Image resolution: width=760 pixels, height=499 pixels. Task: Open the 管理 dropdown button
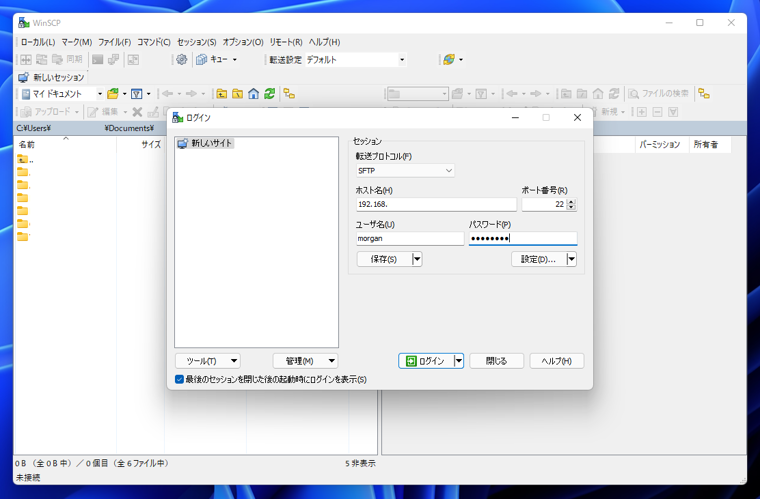pos(305,361)
